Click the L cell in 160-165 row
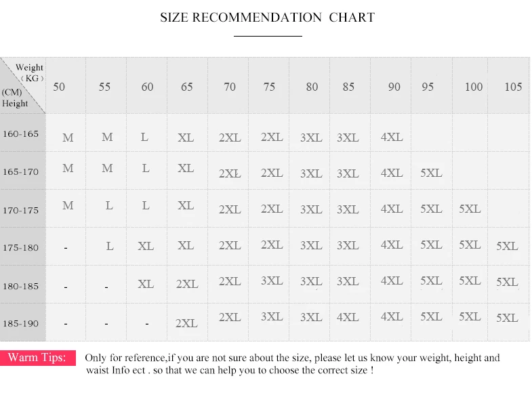The height and width of the screenshot is (395, 532). pyautogui.click(x=144, y=137)
